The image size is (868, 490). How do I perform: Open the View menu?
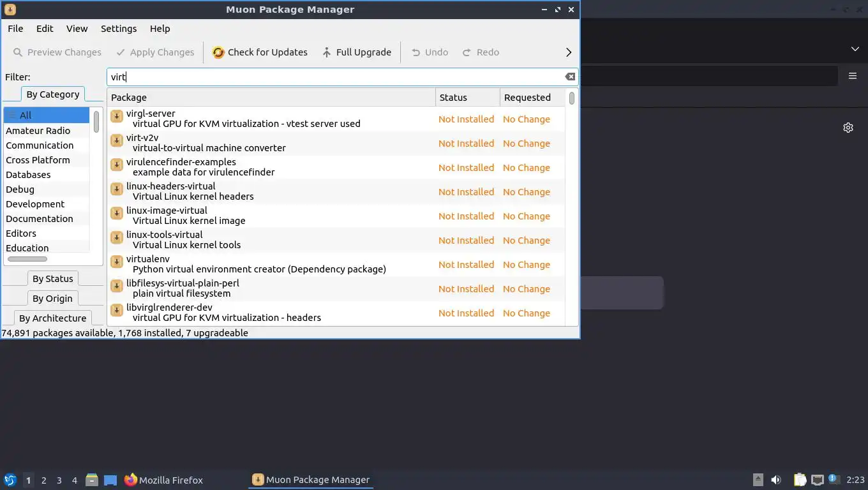[x=77, y=29]
